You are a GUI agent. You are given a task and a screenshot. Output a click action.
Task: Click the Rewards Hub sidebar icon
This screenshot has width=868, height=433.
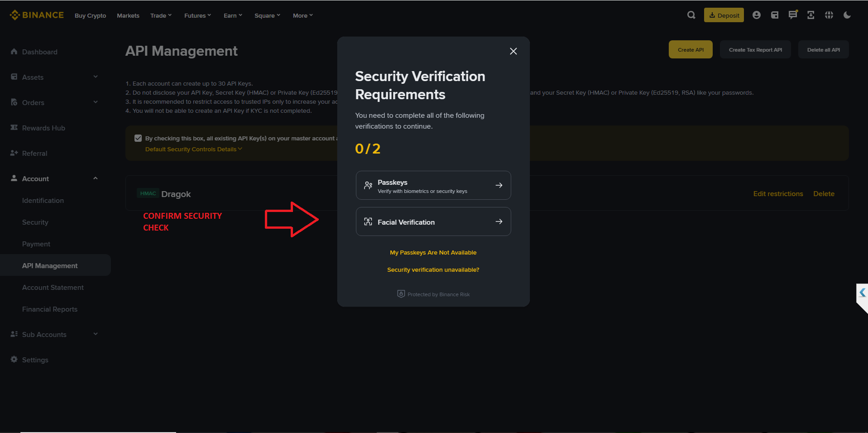14,128
